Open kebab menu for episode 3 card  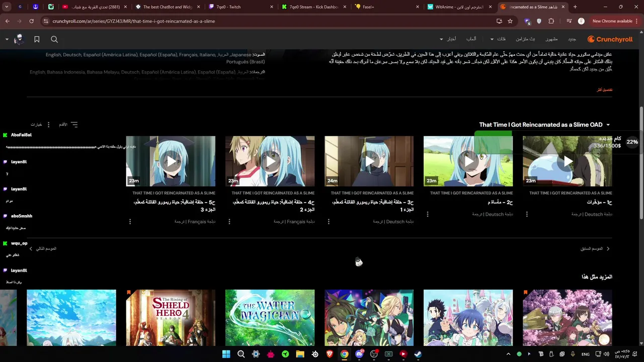(329, 221)
